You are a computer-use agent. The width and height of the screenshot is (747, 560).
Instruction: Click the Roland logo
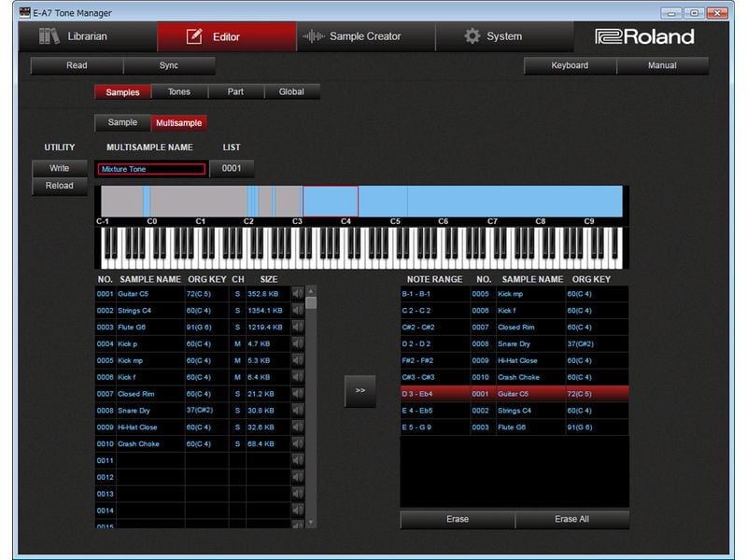[x=644, y=36]
